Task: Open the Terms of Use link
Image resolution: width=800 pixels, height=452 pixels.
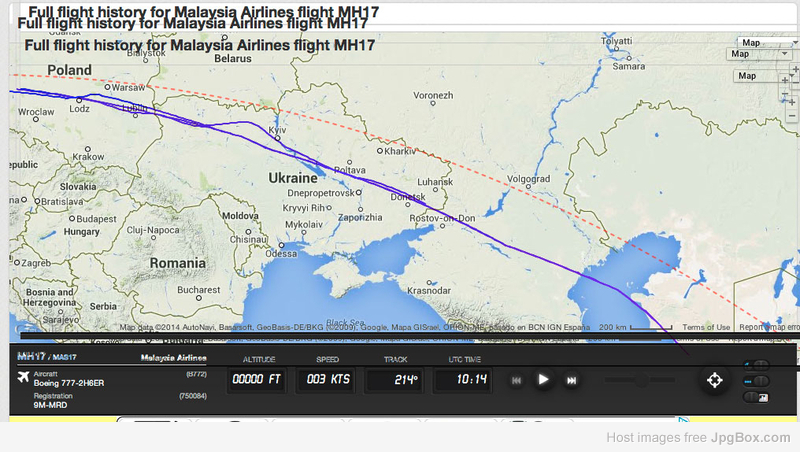Action: point(706,327)
